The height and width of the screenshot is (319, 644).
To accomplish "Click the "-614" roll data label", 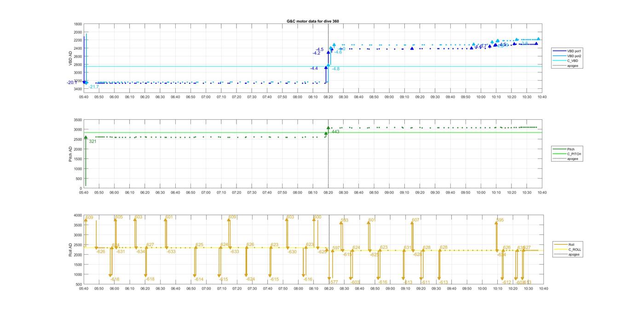I will (199, 279).
